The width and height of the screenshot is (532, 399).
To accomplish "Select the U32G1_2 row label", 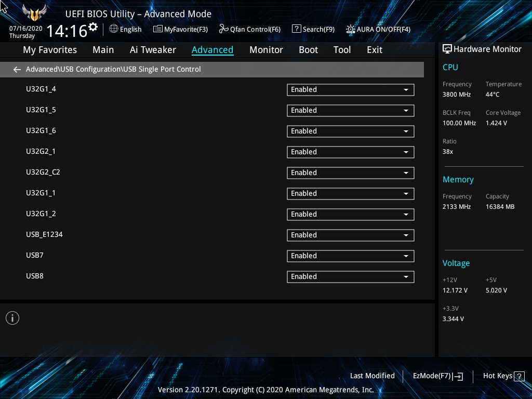I will click(41, 214).
